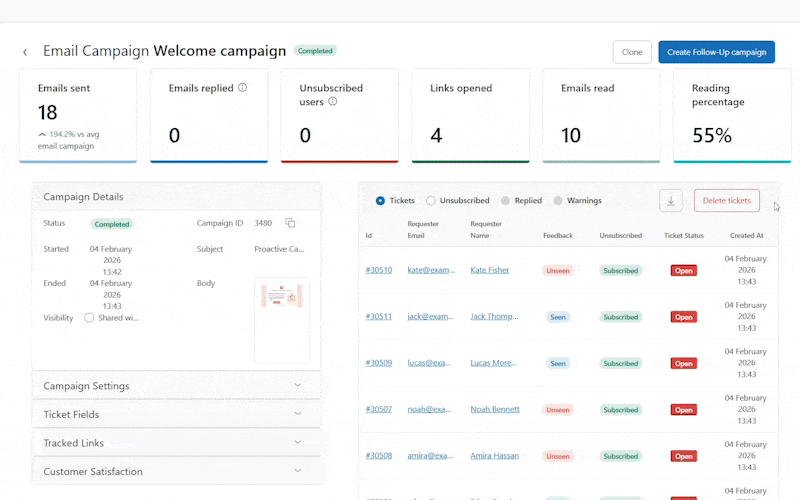Click the Emails read stat card
Image resolution: width=800 pixels, height=500 pixels.
point(601,116)
